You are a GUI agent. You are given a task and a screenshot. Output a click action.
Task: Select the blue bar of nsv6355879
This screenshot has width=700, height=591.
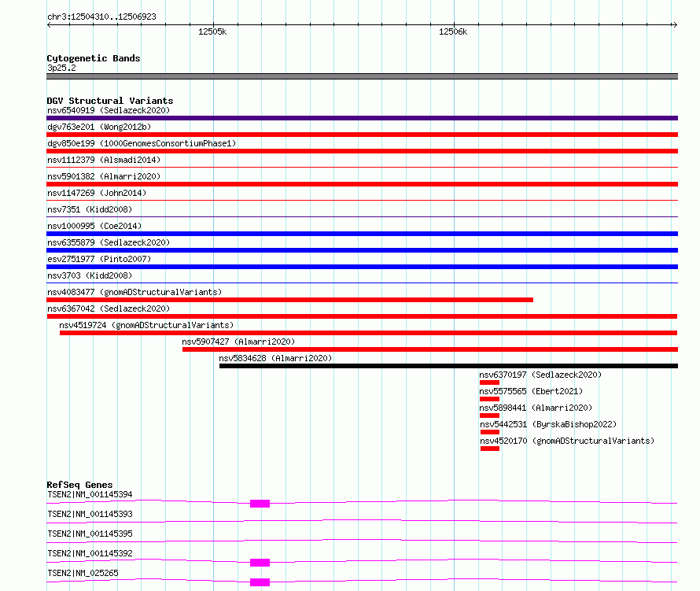(362, 250)
